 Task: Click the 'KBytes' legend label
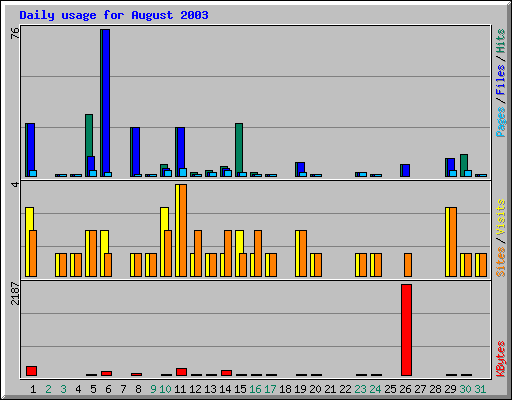501,359
